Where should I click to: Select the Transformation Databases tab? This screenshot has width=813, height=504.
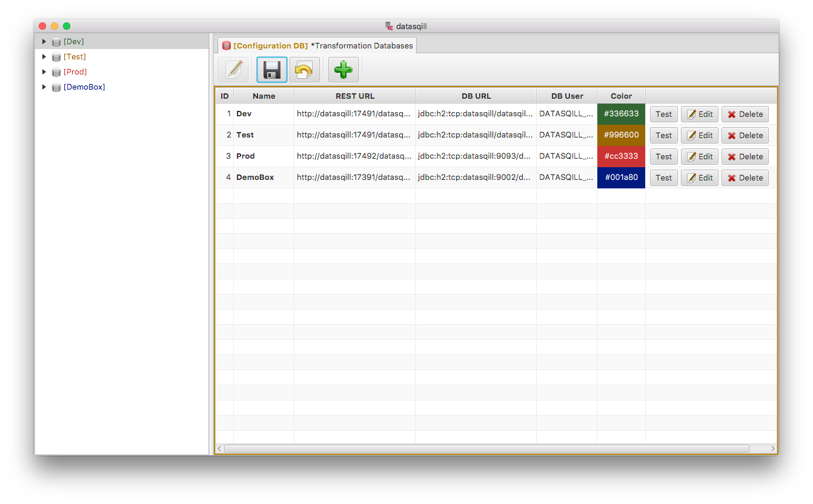point(317,45)
